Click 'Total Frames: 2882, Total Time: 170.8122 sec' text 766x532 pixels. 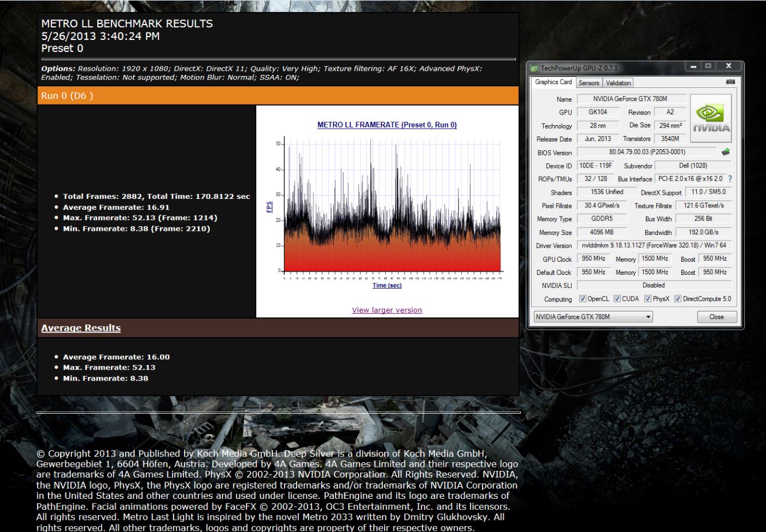point(157,196)
